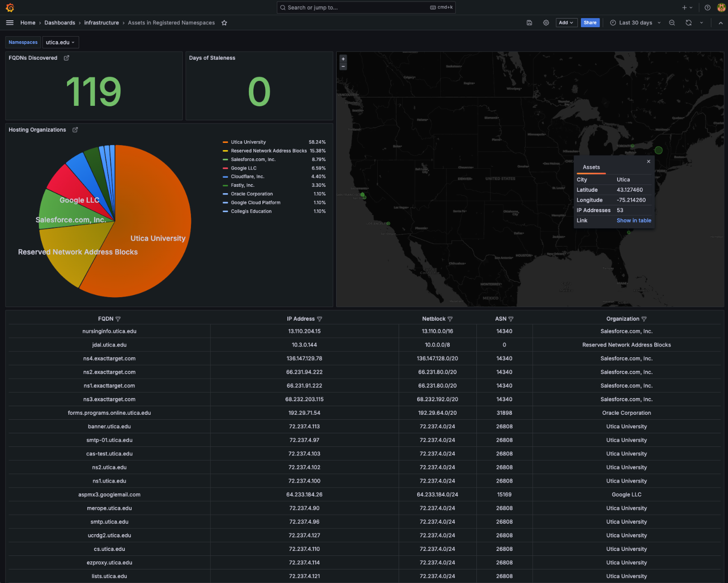Sort by Organization column header
Image resolution: width=728 pixels, height=583 pixels.
coord(623,319)
